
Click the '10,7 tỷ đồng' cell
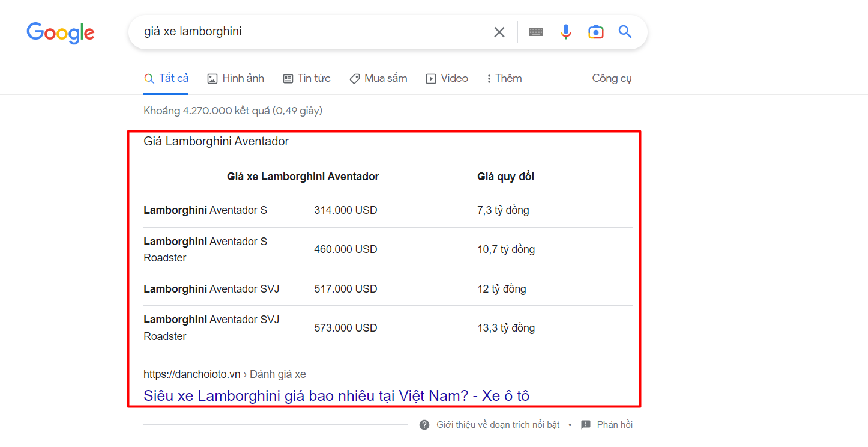click(x=506, y=249)
